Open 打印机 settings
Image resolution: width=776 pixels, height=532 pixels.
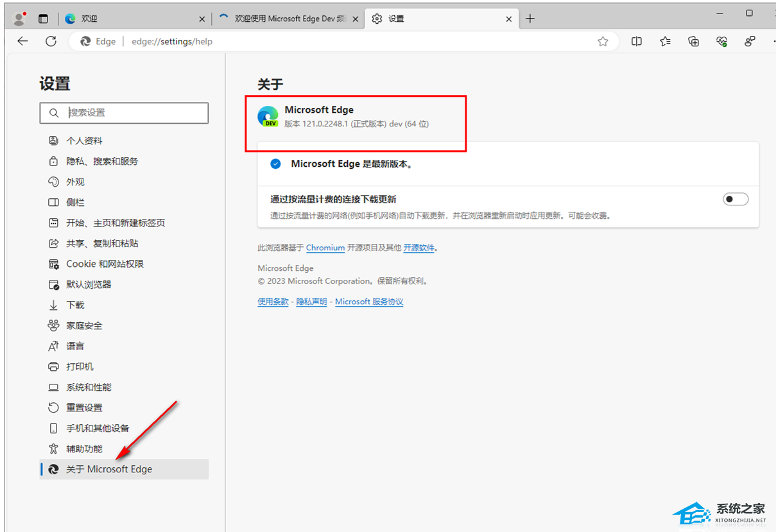point(124,366)
